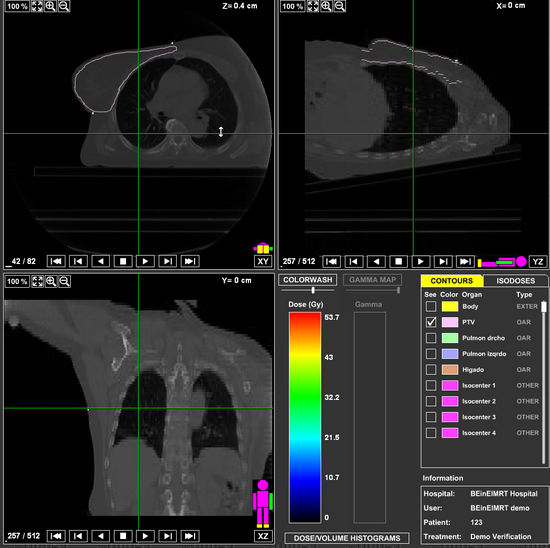Show the Isocenter 4 marker
550x548 pixels.
click(x=431, y=433)
